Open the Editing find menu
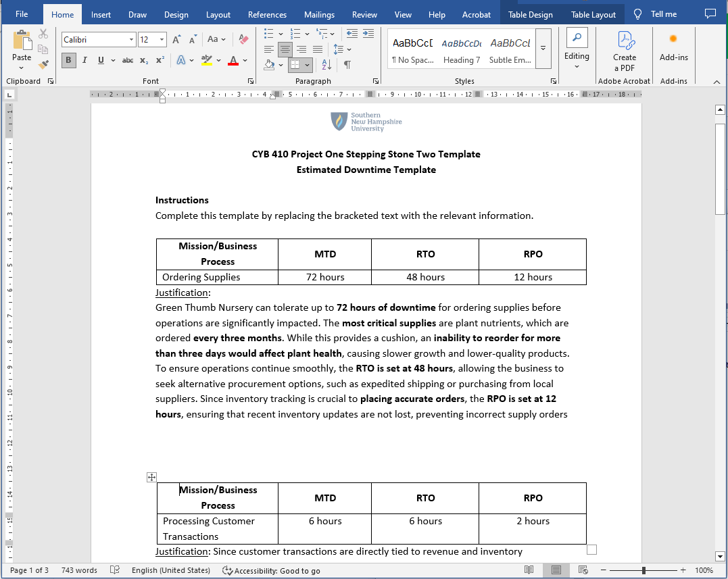 tap(577, 49)
